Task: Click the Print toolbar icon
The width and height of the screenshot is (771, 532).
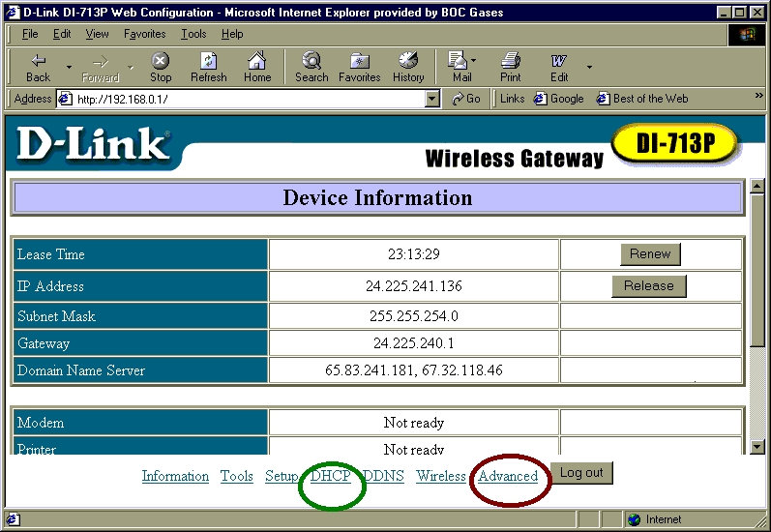Action: pos(511,62)
